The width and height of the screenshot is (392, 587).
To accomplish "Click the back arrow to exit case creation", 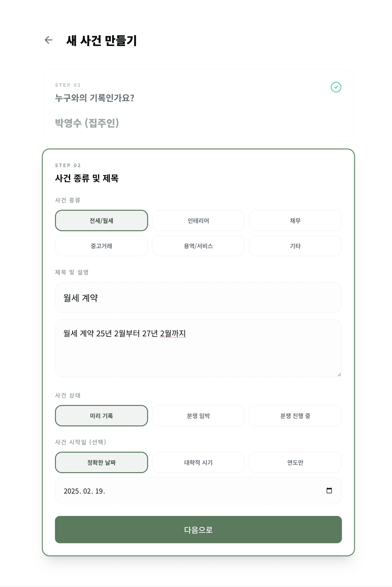I will [48, 39].
